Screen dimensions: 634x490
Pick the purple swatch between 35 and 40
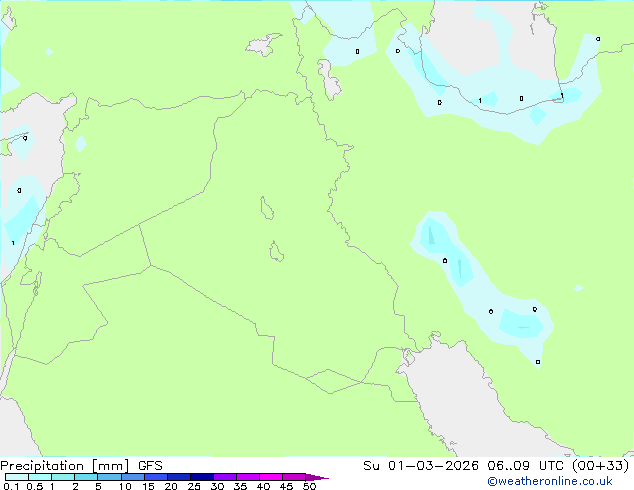(x=248, y=477)
